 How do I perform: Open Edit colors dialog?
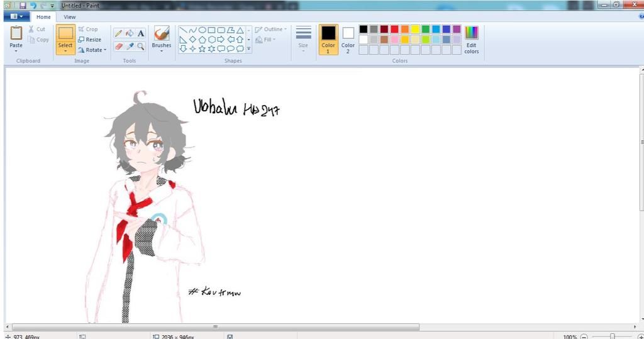472,40
